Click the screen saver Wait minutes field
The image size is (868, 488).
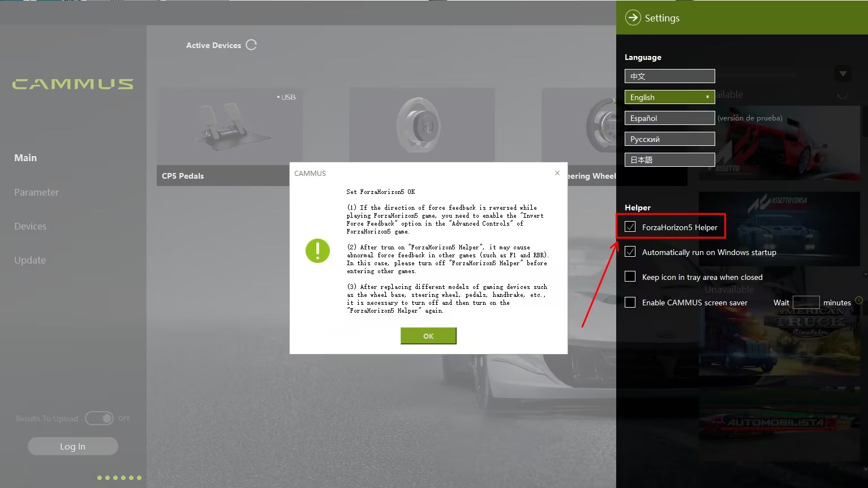click(x=806, y=303)
